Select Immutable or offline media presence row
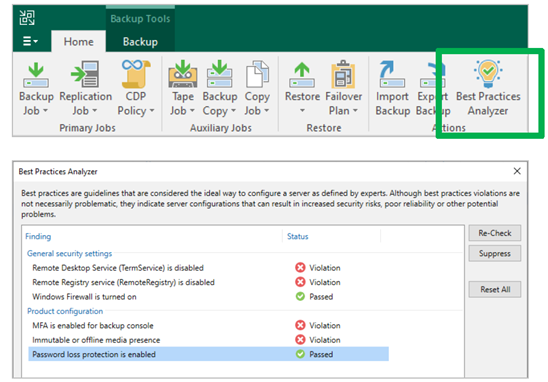 click(208, 340)
